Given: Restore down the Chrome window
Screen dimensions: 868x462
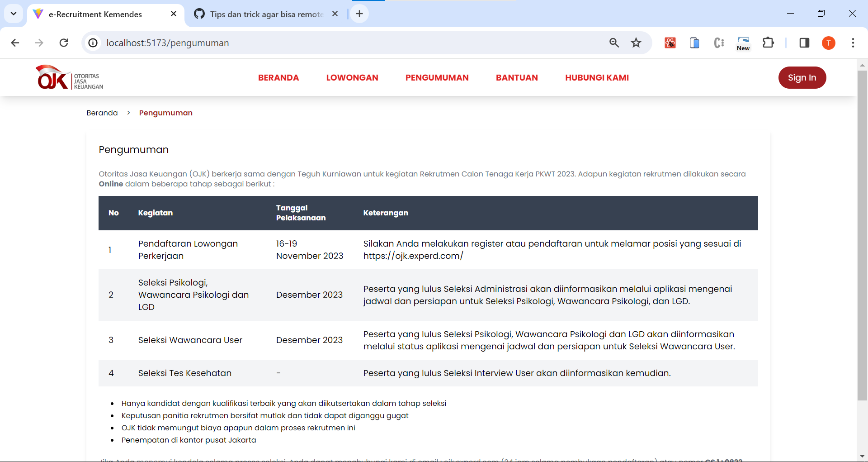Looking at the screenshot, I should (821, 14).
